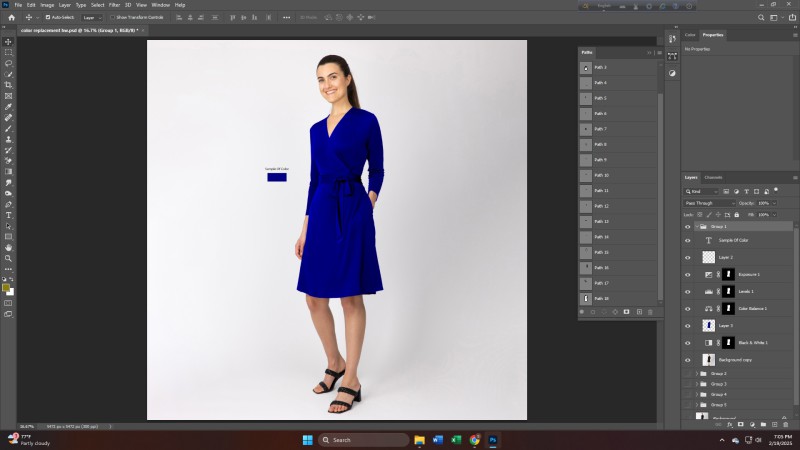Hide the Exposure 1 layer
The image size is (800, 450).
687,274
